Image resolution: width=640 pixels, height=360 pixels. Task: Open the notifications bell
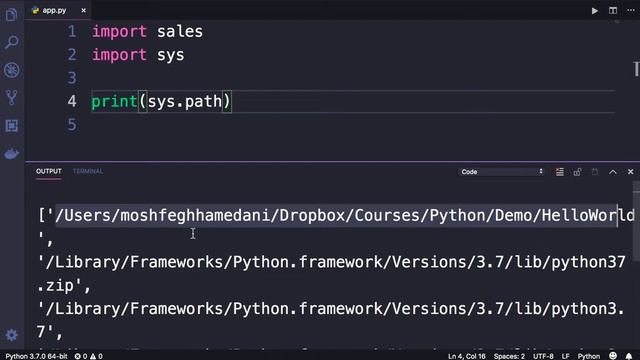tap(629, 356)
